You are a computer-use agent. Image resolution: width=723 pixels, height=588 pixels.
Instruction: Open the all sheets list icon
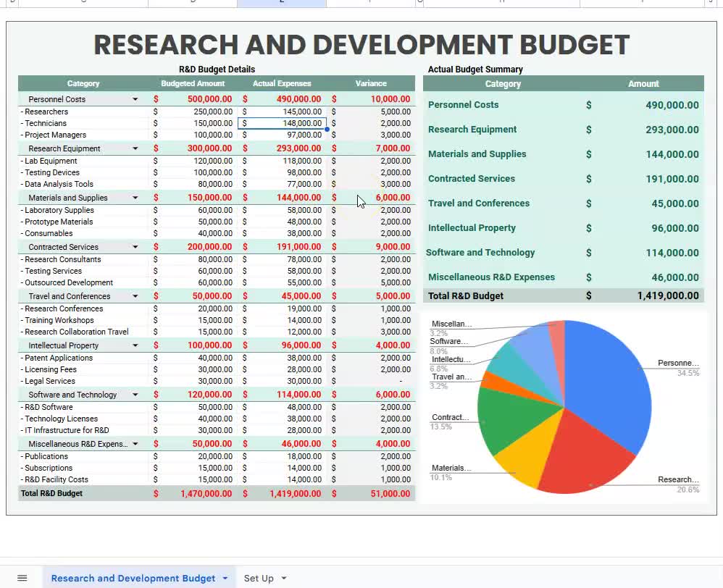coord(22,577)
